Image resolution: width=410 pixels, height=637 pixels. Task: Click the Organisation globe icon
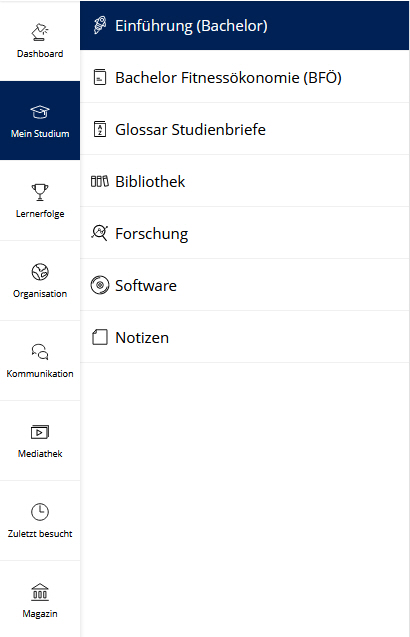coord(40,272)
